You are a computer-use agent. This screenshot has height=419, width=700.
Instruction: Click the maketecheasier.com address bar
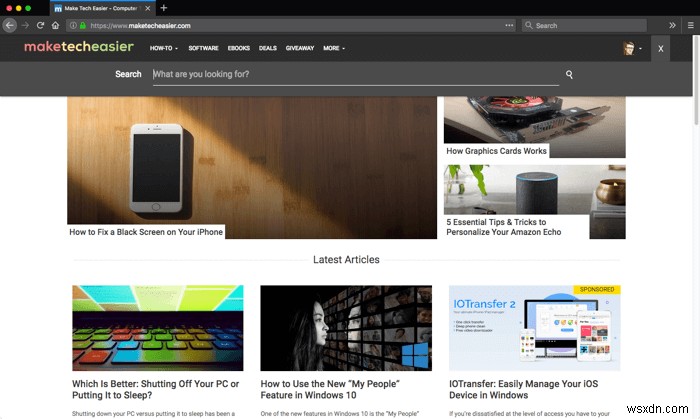pyautogui.click(x=291, y=25)
